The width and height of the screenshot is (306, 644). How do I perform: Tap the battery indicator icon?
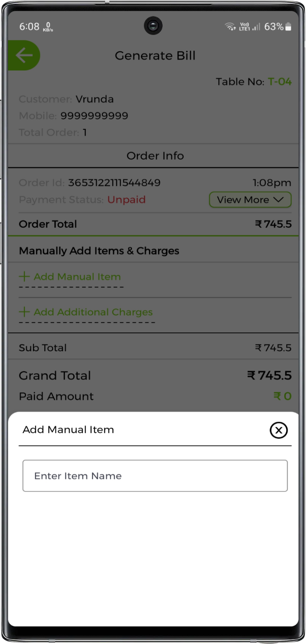[288, 27]
